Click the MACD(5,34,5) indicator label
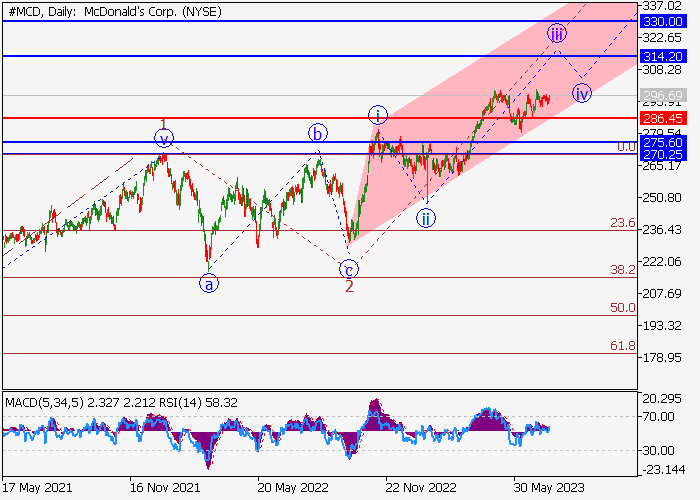 44,403
